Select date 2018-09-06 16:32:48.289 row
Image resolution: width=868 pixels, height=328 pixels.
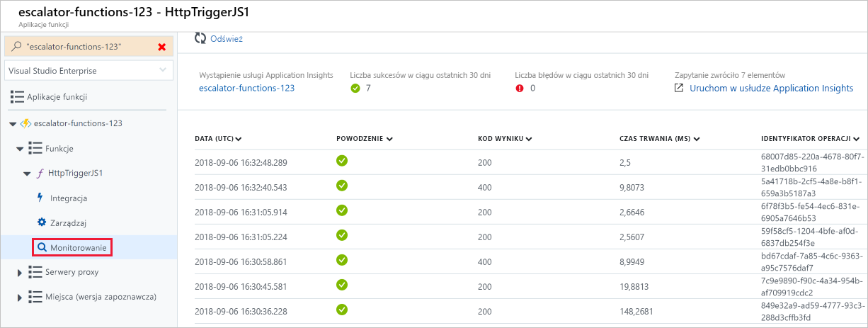(241, 163)
